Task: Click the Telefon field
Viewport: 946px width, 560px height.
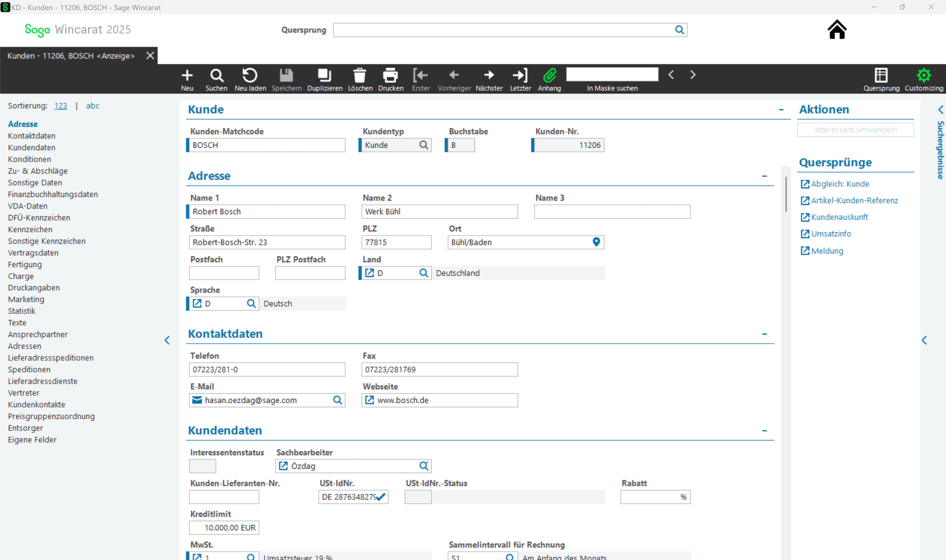Action: pos(267,369)
